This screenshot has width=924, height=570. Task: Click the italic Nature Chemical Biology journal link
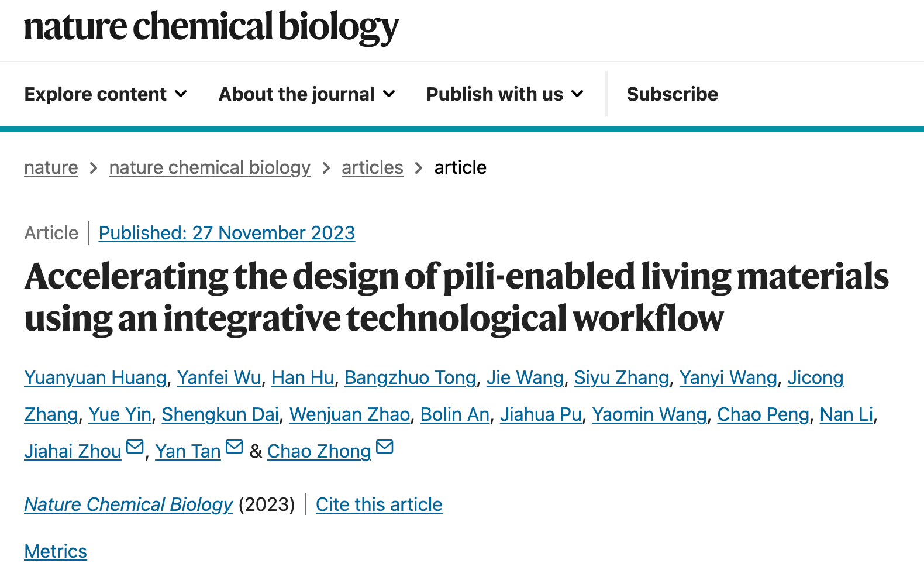(x=129, y=504)
